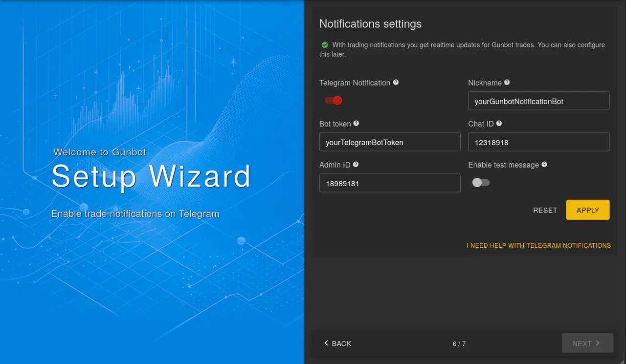The image size is (626, 364).
Task: Click the Notifications settings heading
Action: coord(370,23)
